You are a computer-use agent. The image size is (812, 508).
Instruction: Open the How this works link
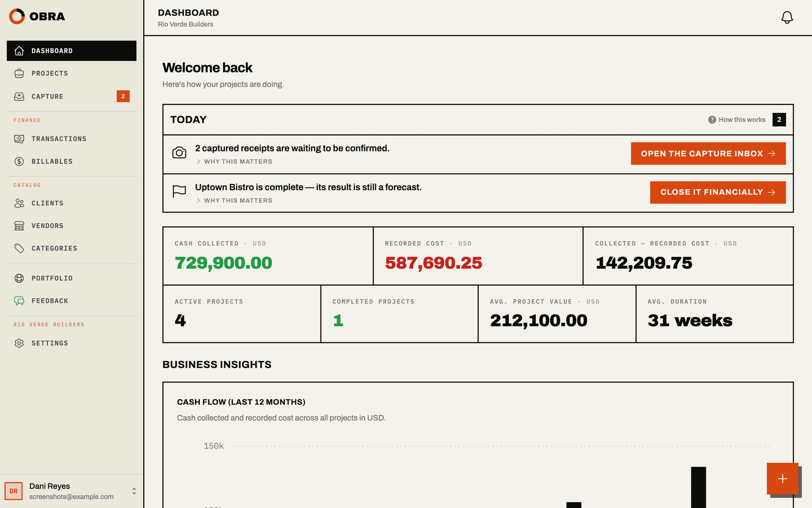pyautogui.click(x=737, y=120)
